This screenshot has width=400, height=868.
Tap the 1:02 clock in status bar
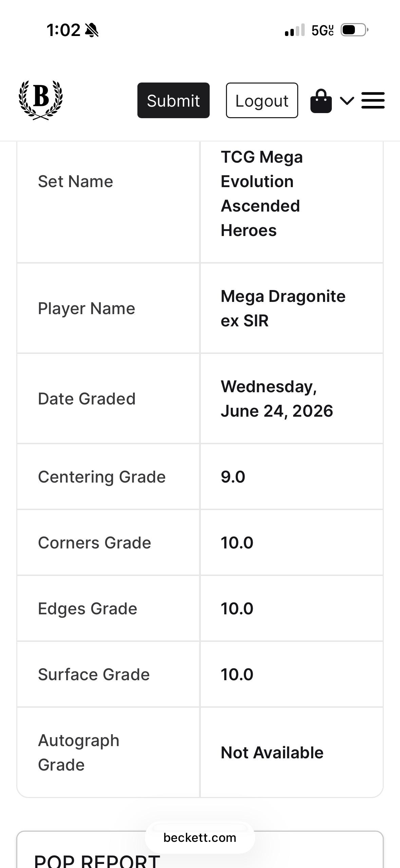pyautogui.click(x=63, y=30)
